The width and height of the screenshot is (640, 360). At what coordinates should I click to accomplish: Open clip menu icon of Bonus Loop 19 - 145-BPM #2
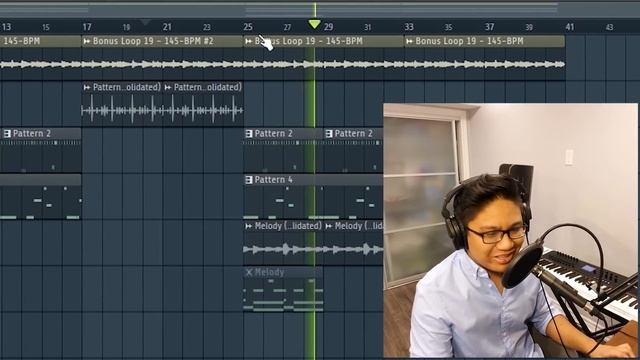87,41
